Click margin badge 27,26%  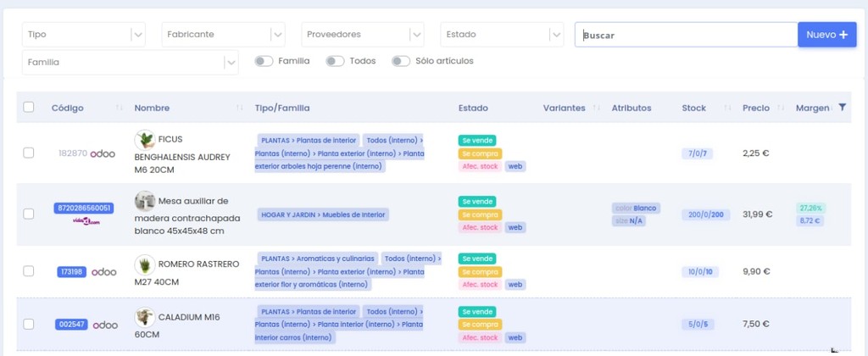pyautogui.click(x=811, y=209)
